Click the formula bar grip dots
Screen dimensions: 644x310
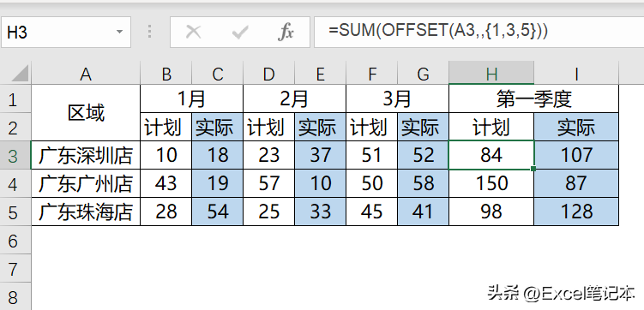tap(150, 32)
